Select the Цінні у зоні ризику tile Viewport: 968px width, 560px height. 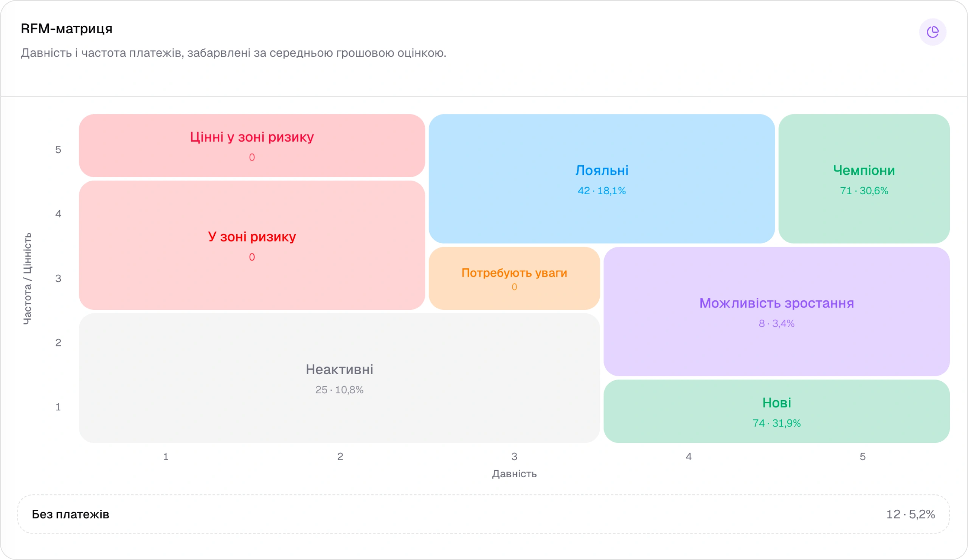tap(252, 145)
